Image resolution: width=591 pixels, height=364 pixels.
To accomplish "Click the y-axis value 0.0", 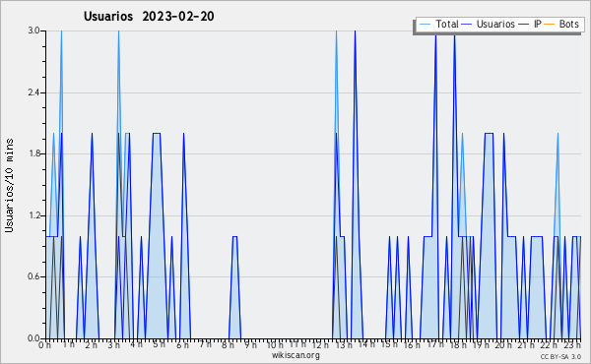I will pos(33,338).
